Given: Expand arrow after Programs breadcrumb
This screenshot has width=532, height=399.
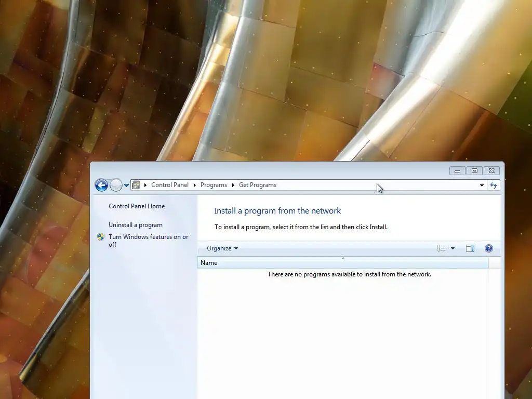Looking at the screenshot, I should coord(233,185).
